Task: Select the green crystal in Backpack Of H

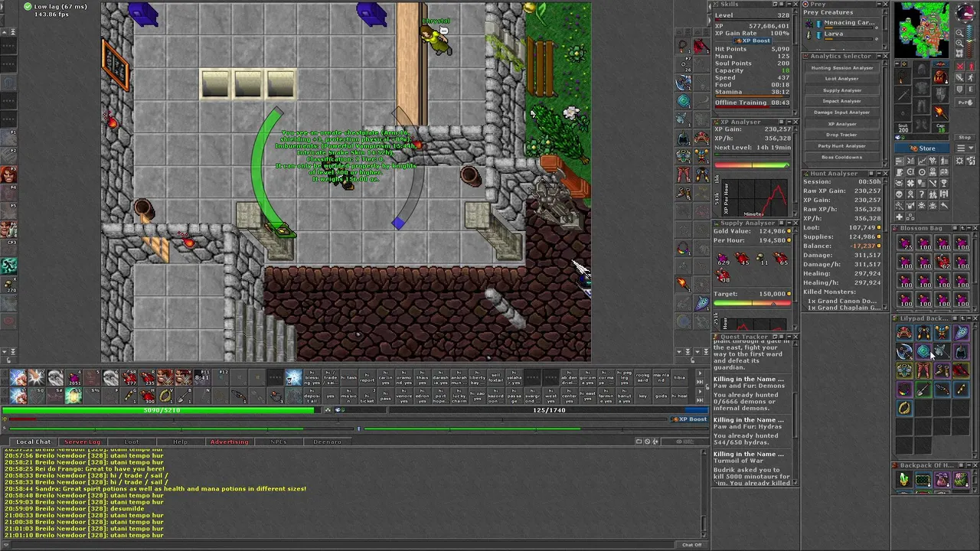Action: [905, 480]
